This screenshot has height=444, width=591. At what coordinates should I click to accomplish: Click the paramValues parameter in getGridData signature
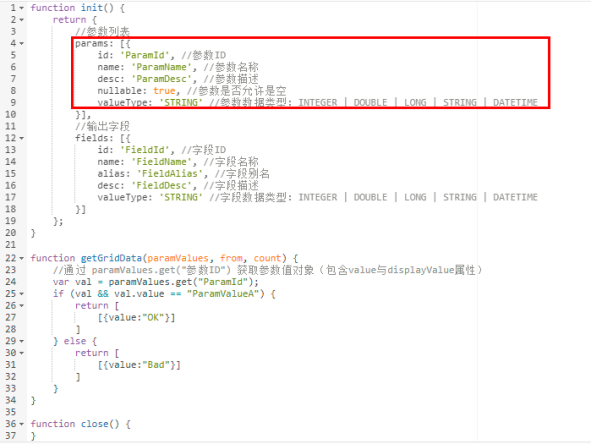click(178, 258)
